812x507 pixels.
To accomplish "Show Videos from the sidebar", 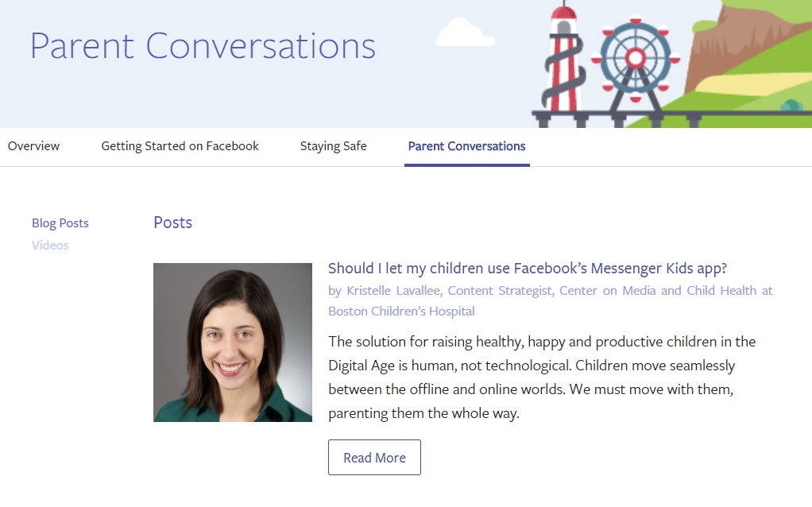I will 50,245.
